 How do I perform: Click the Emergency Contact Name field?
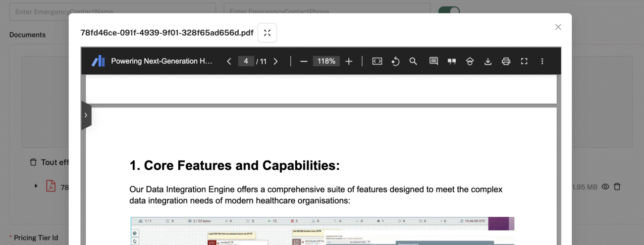tap(112, 11)
